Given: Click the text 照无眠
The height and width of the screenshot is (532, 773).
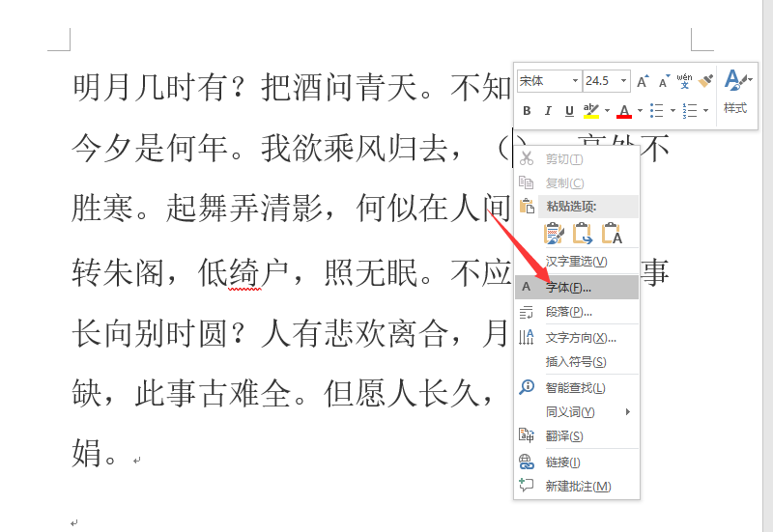Looking at the screenshot, I should click(x=371, y=273).
